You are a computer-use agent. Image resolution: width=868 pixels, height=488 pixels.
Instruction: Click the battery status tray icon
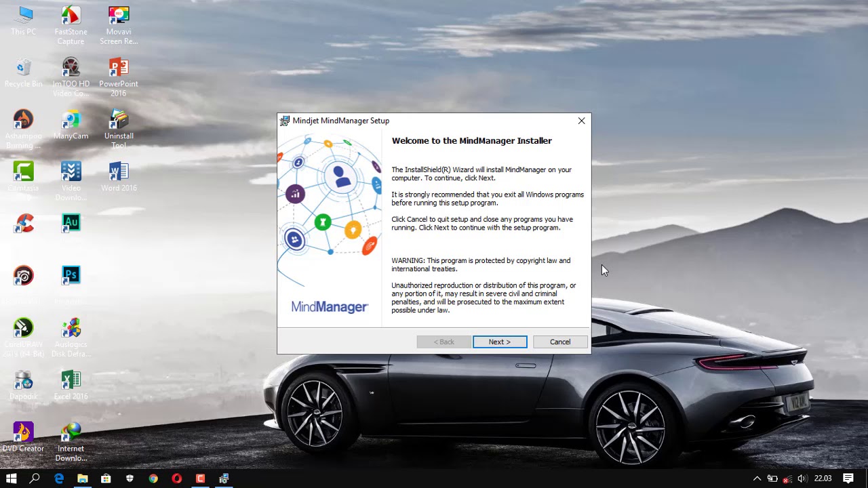pos(772,479)
